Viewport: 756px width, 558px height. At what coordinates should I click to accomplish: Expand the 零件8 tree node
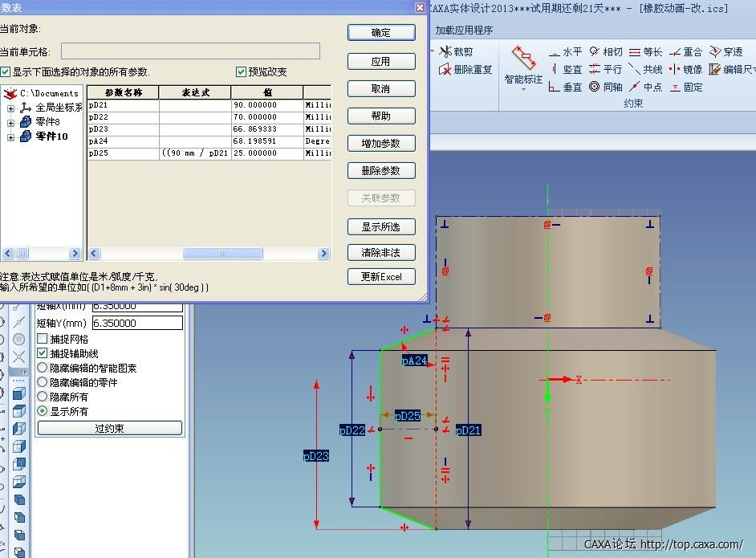coord(10,123)
